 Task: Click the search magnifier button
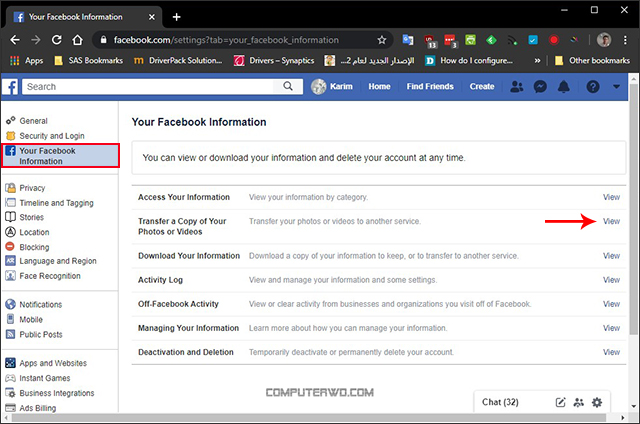tap(288, 87)
